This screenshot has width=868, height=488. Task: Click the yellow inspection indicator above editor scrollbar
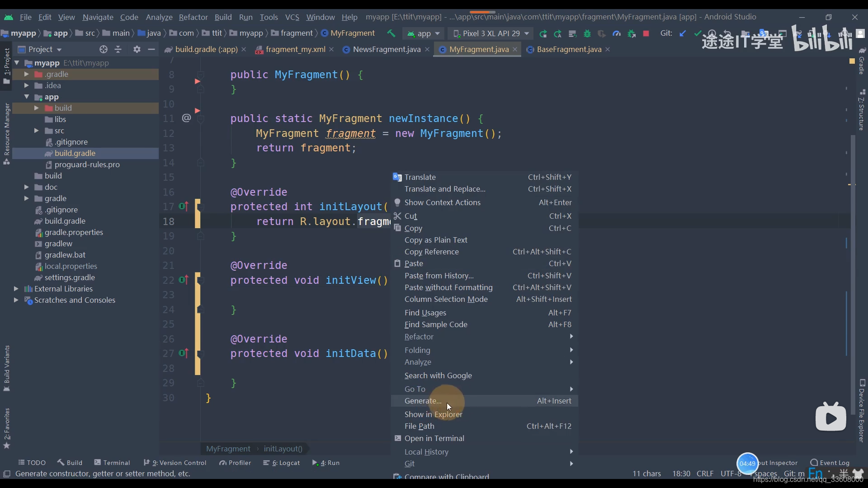point(852,61)
